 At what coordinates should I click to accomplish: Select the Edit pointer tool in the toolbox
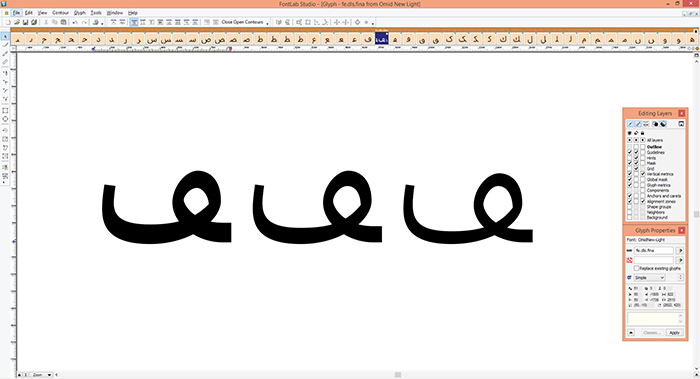[x=5, y=37]
